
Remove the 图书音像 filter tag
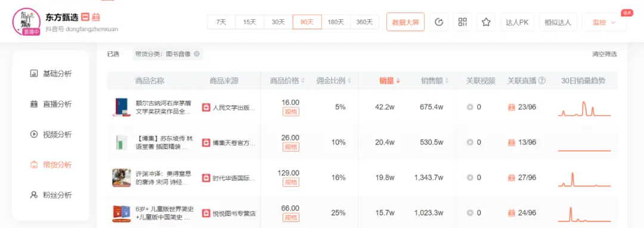(197, 54)
